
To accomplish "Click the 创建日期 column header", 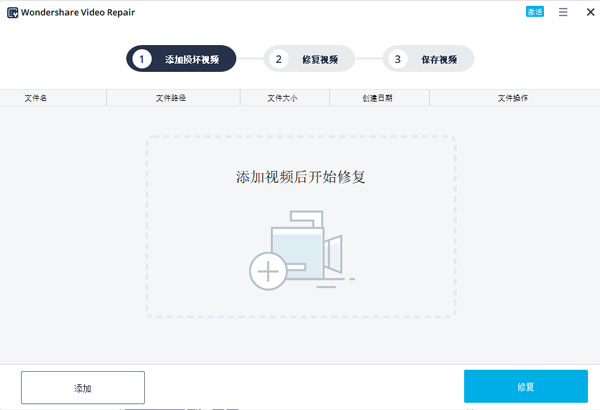I will (377, 98).
